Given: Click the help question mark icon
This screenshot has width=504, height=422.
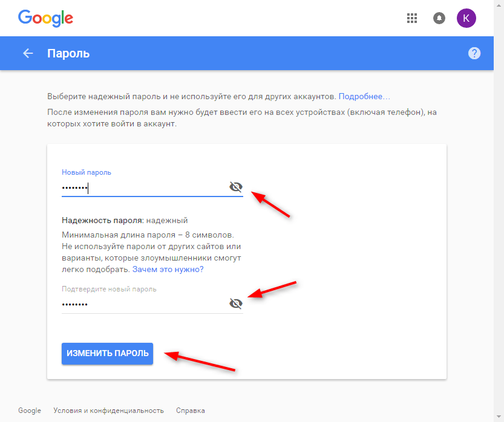Looking at the screenshot, I should (474, 53).
